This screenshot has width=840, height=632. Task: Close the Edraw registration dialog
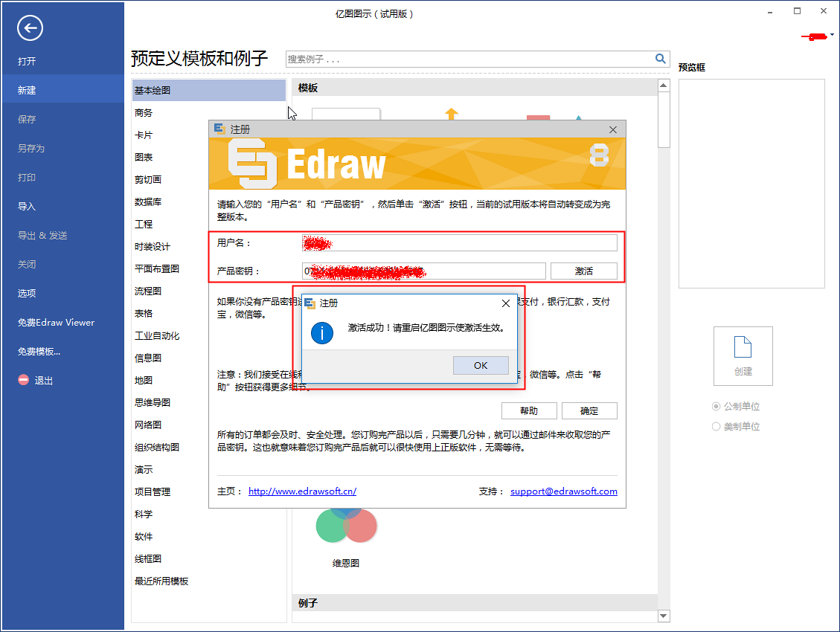613,129
